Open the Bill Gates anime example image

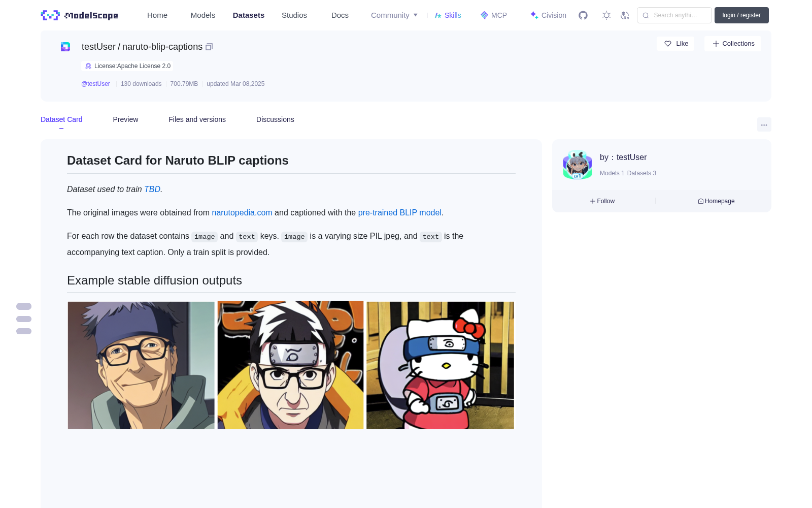point(141,365)
